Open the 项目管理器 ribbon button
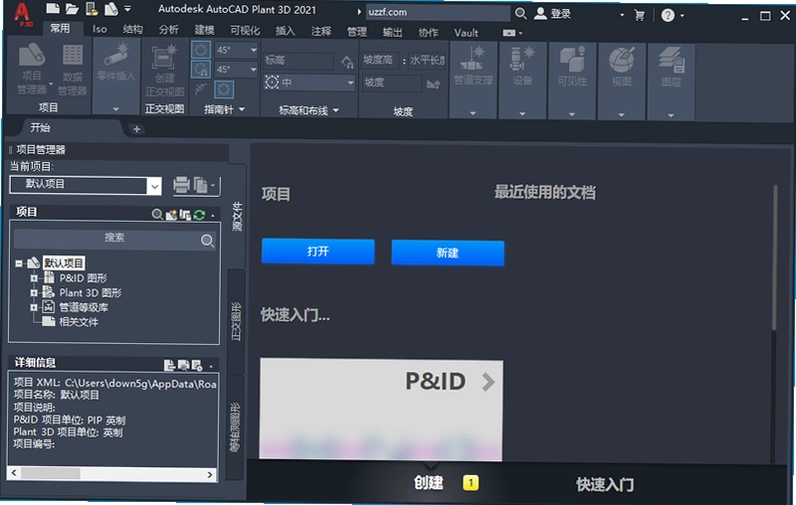796x505 pixels. [x=31, y=70]
